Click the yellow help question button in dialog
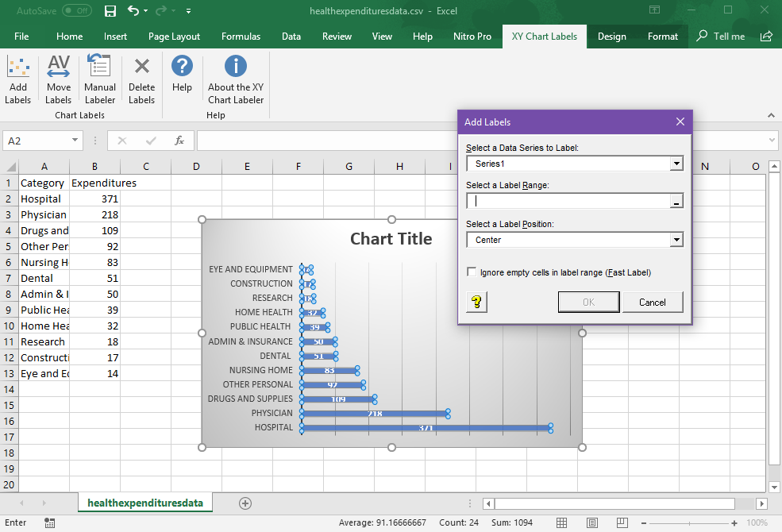 click(x=476, y=302)
